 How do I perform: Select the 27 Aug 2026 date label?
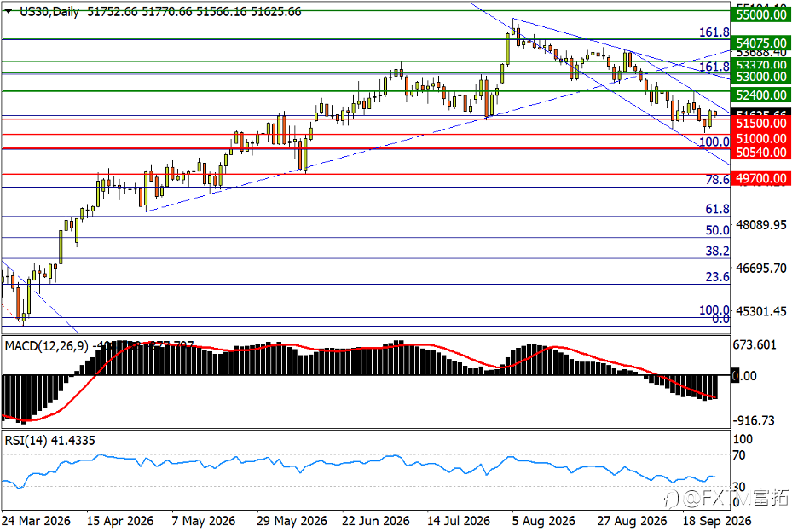tap(632, 521)
